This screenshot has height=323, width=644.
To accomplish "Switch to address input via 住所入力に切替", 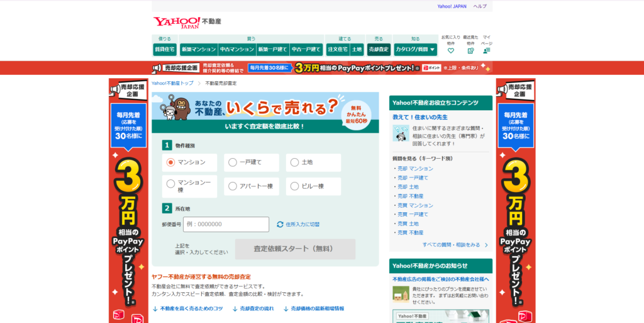I will pos(303,224).
